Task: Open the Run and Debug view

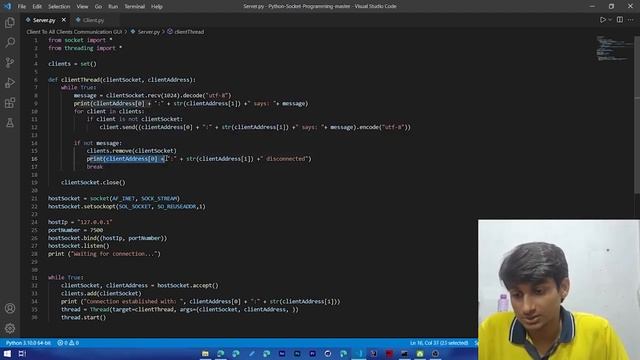Action: click(x=10, y=82)
